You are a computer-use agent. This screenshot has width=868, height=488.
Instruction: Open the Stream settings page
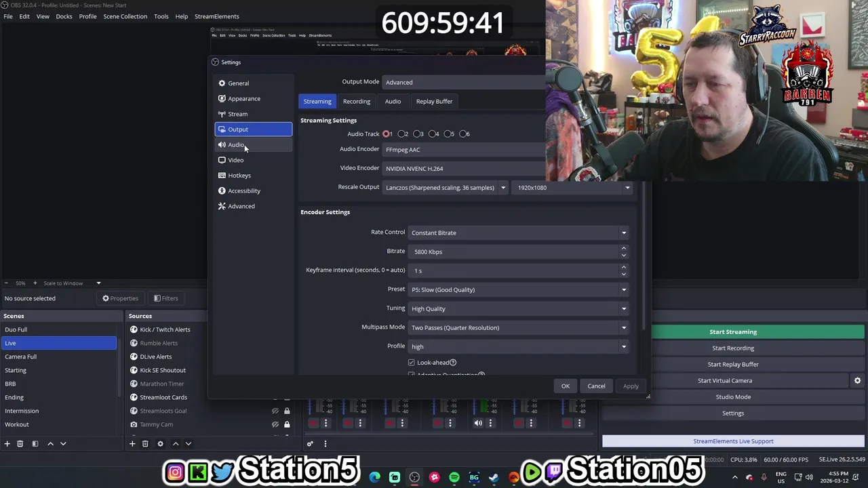(x=253, y=114)
